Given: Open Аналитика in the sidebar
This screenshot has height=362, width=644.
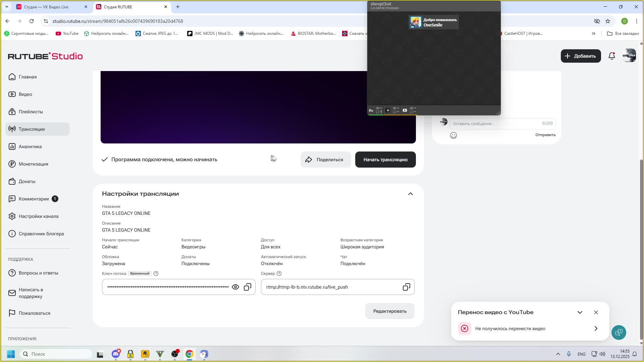Looking at the screenshot, I should pyautogui.click(x=30, y=146).
